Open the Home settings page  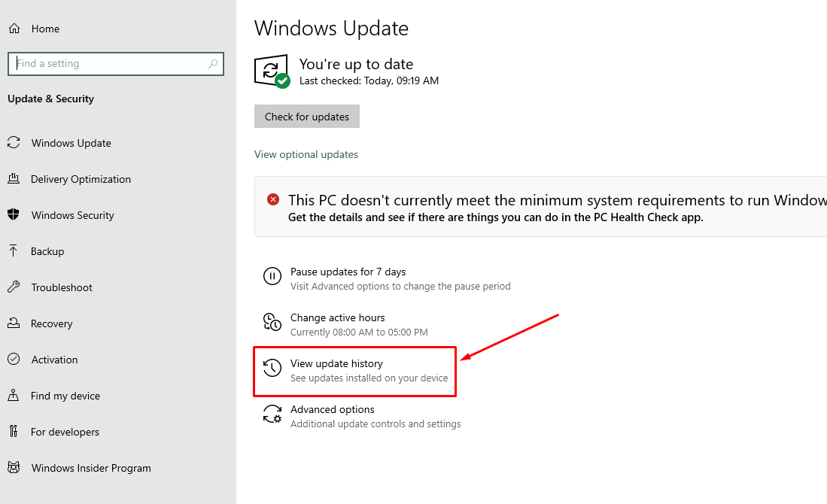point(45,29)
